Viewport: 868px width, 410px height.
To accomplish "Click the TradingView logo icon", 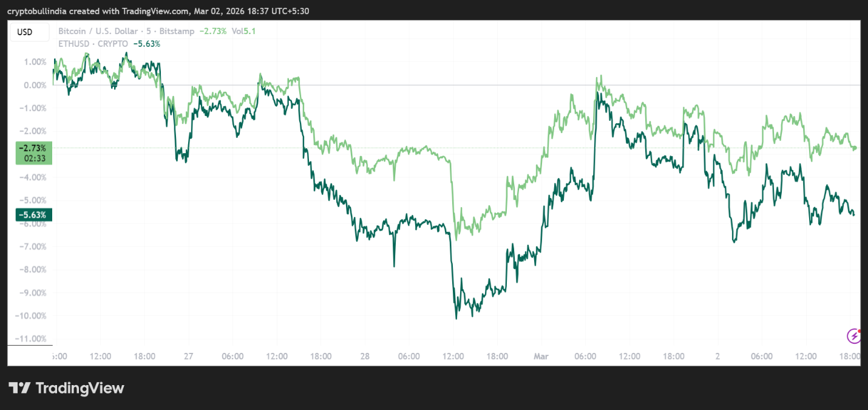I will pos(19,388).
